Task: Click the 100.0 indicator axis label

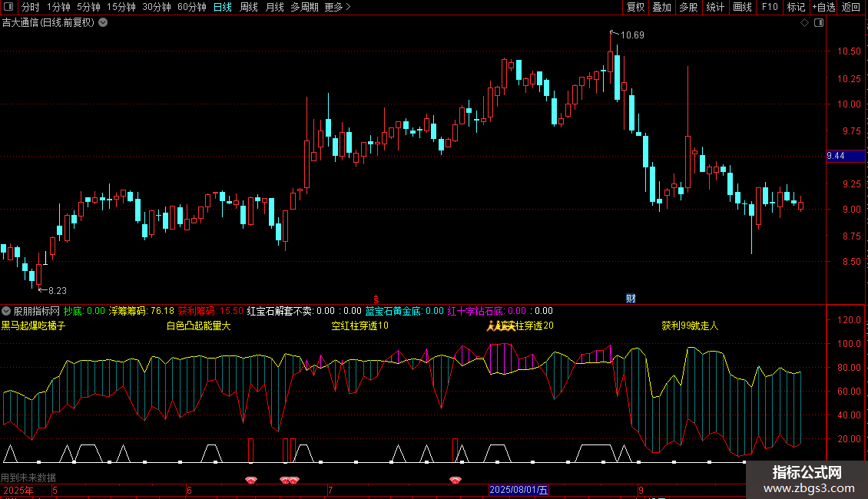Action: [x=849, y=344]
